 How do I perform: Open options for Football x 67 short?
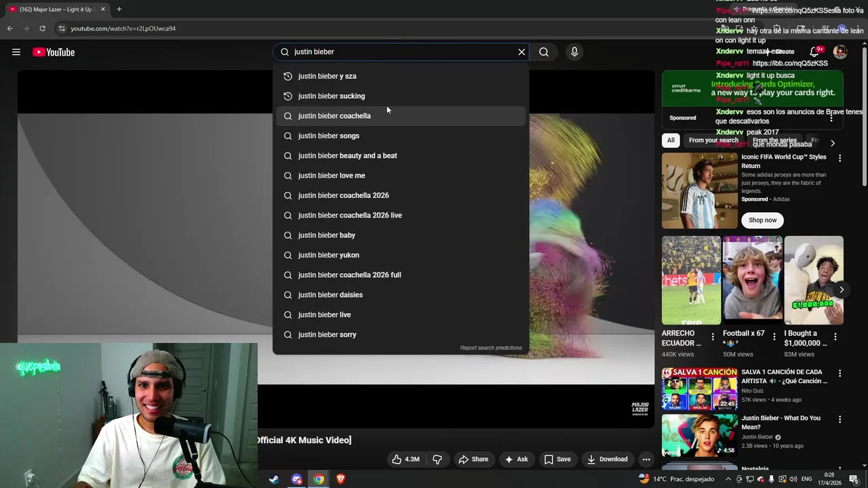tap(774, 337)
